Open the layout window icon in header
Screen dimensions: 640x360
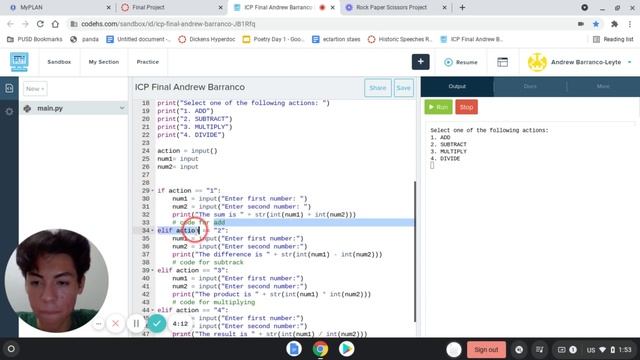coord(502,62)
